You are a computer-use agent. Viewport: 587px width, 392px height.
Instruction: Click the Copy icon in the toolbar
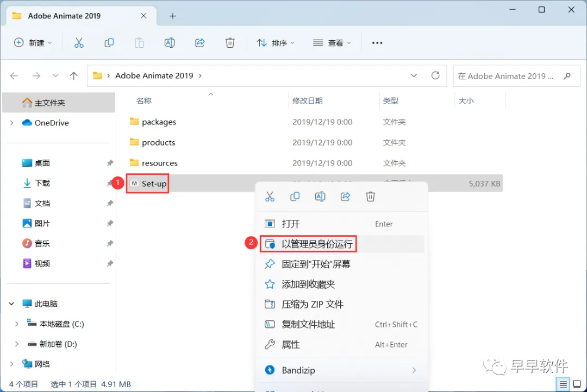(x=109, y=43)
